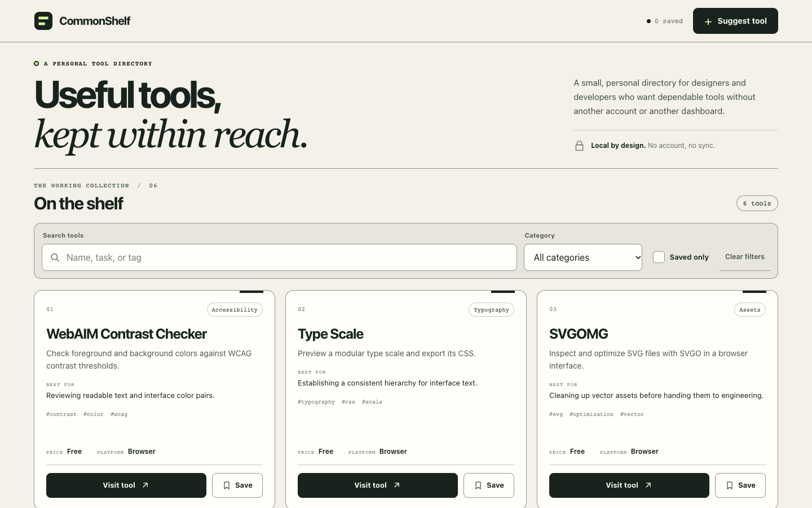
Task: Click the plus icon in Suggest tool
Action: point(708,21)
